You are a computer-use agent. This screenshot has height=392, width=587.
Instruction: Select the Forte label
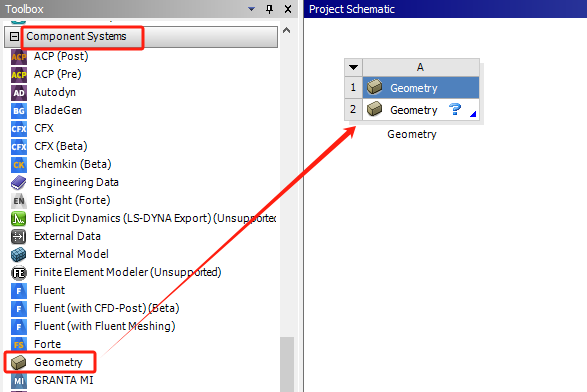click(x=47, y=344)
